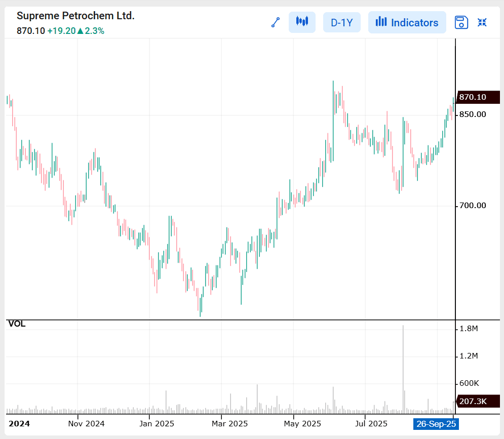Save the chart with floppy disk icon
The width and height of the screenshot is (504, 439).
coord(461,22)
